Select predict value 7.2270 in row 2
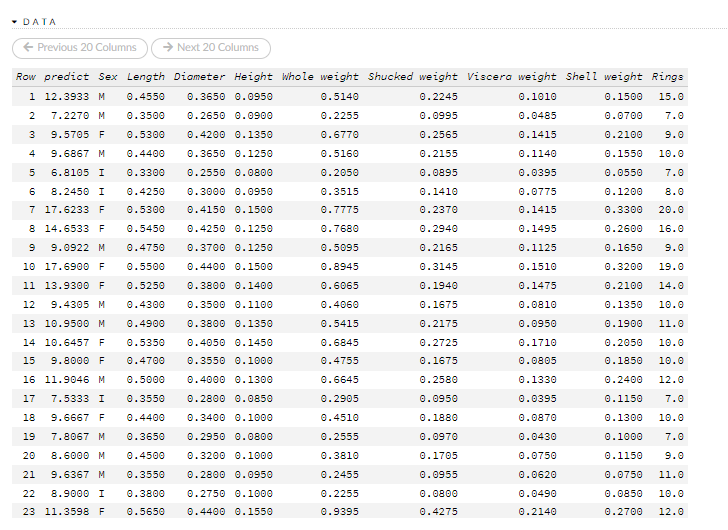Image resolution: width=728 pixels, height=530 pixels. click(70, 116)
